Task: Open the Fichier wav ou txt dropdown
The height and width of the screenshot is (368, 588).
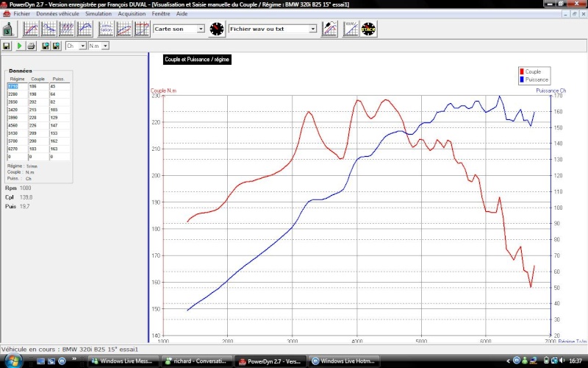Action: tap(313, 29)
